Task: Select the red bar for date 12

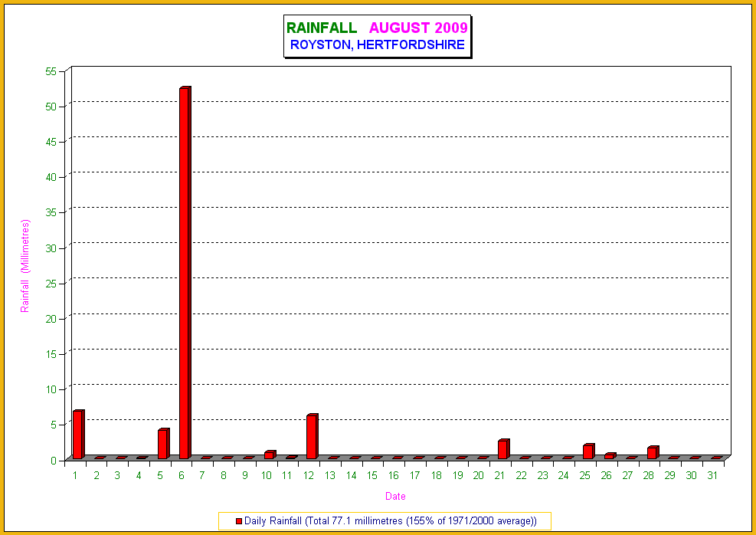Action: 313,436
